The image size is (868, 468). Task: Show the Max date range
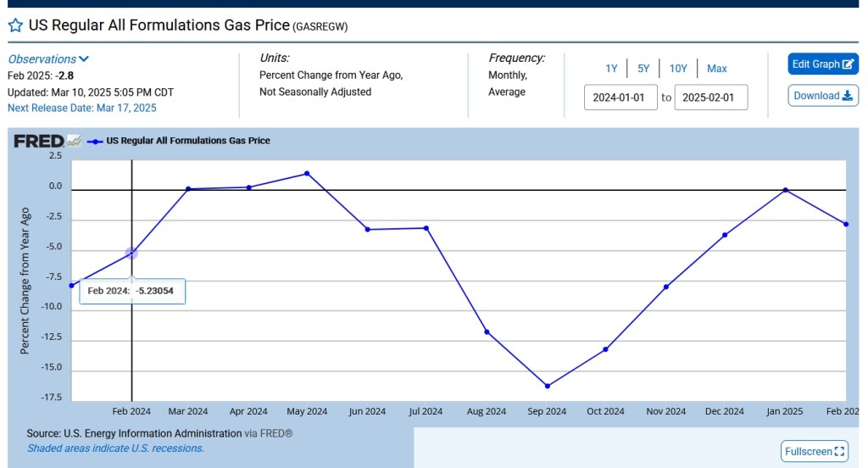(717, 69)
